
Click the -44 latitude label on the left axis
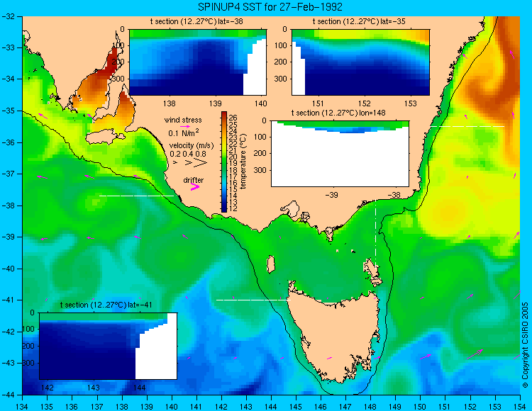point(8,395)
